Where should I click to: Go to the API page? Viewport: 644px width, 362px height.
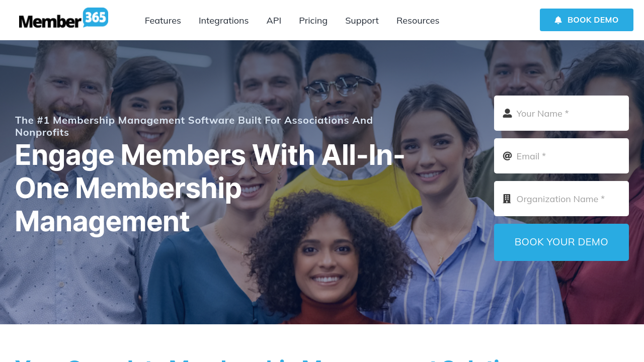point(274,21)
